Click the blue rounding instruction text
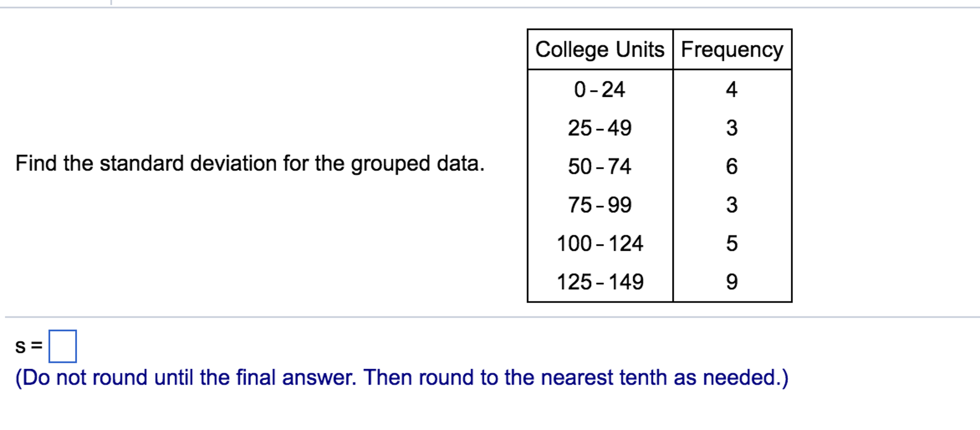Viewport: 980px width, 430px height. click(402, 378)
